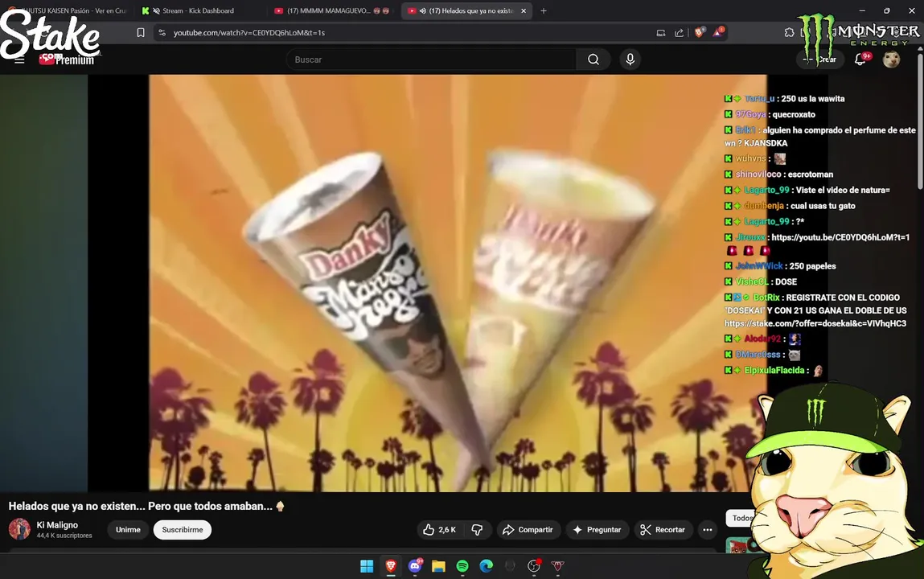Click the last red triangular taskbar icon
Image resolution: width=924 pixels, height=579 pixels.
[557, 566]
